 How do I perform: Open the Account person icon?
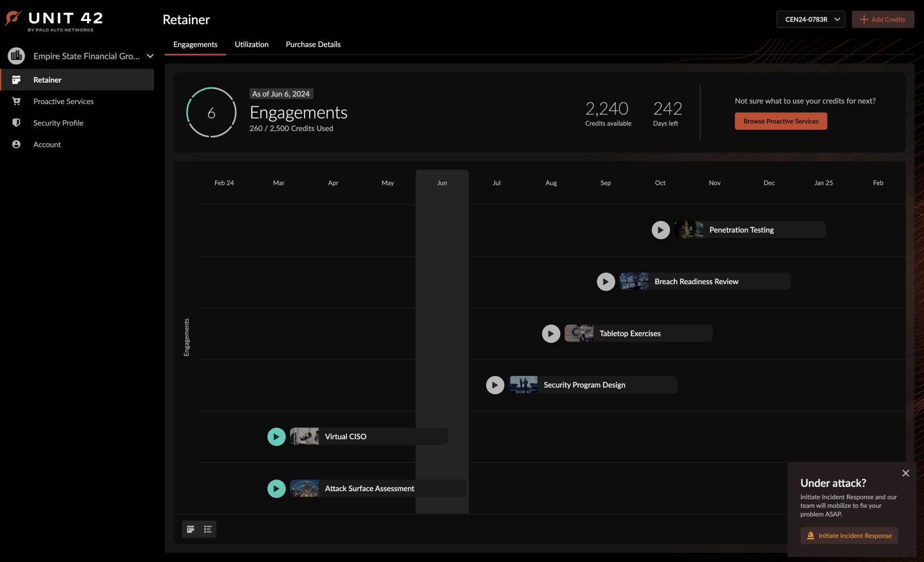click(x=16, y=144)
